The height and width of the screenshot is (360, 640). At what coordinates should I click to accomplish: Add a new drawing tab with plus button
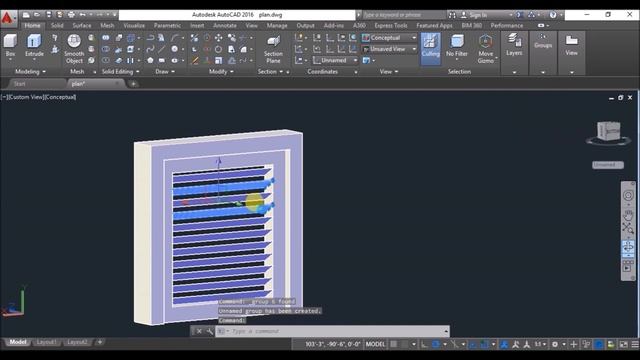pos(133,84)
